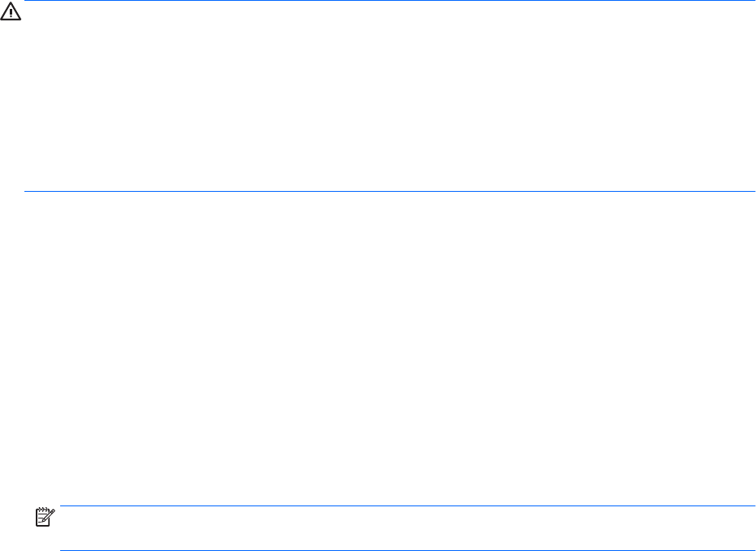The width and height of the screenshot is (756, 551).
Task: Click the top blue rule above caution
Action: pos(390,2)
